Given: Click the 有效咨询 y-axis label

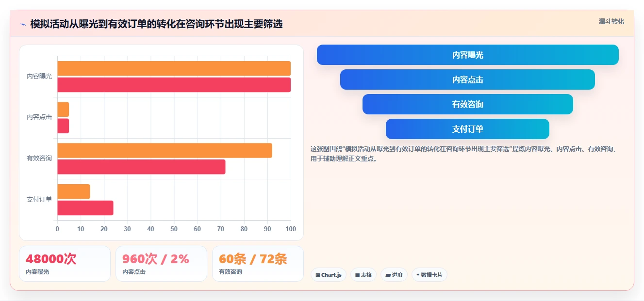Looking at the screenshot, I should click(39, 158).
